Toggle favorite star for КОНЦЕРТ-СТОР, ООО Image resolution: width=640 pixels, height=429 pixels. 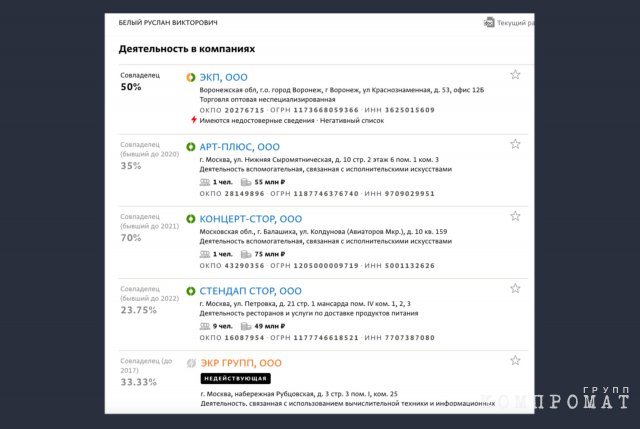(515, 216)
